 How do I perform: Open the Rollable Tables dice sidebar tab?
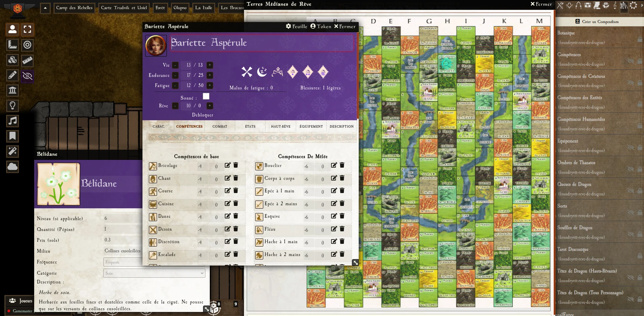pos(606,5)
